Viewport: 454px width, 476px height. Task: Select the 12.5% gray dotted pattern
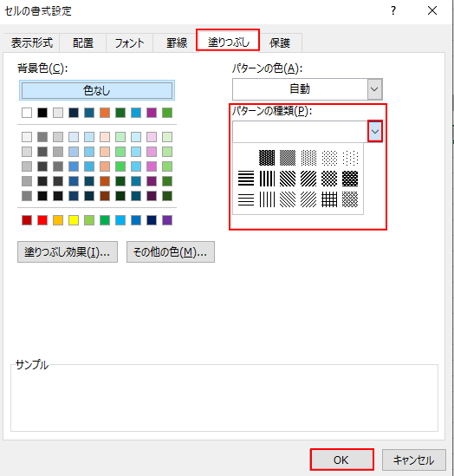(x=329, y=158)
